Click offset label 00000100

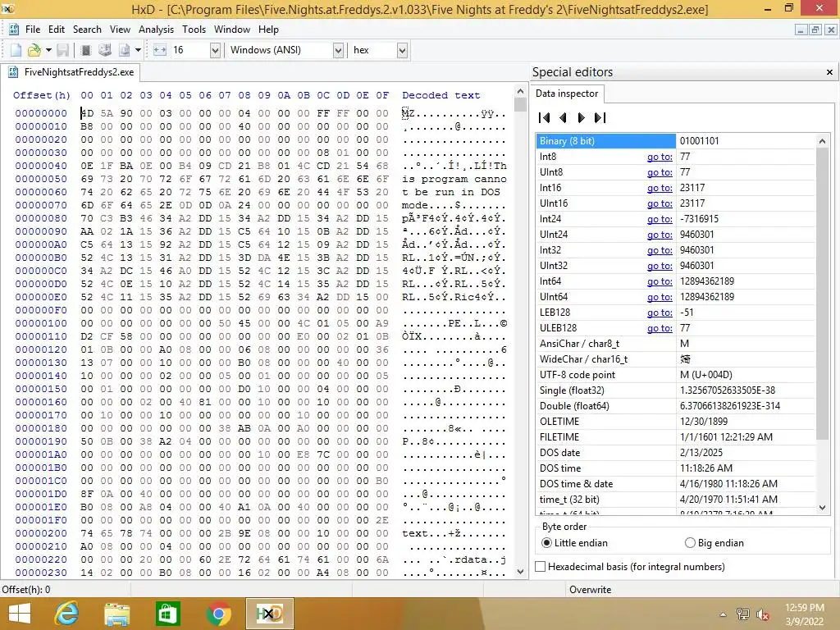pyautogui.click(x=41, y=323)
